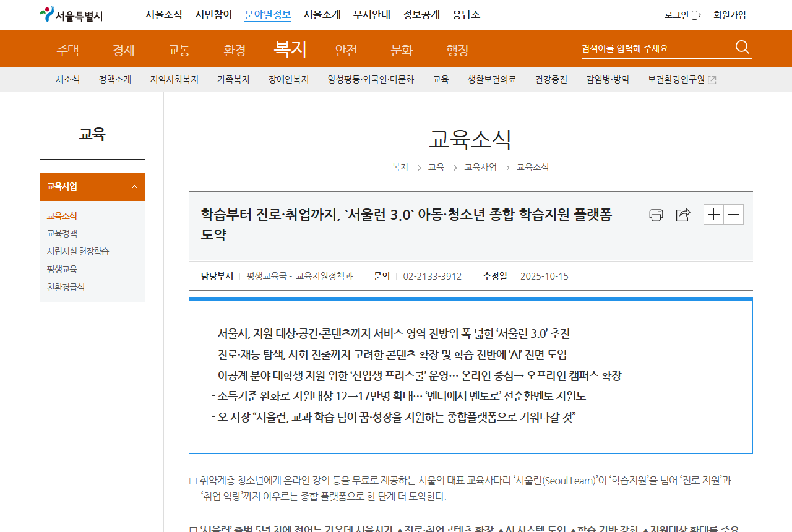This screenshot has height=532, width=792.
Task: Click the search magnifier icon
Action: (742, 48)
